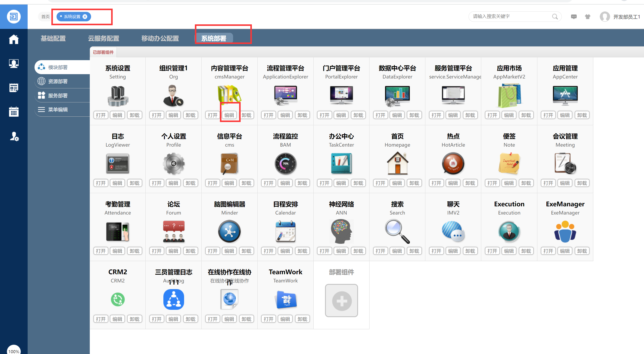Select 菜单编辑 in side menu
Viewport: 644px width, 354px height.
[58, 110]
